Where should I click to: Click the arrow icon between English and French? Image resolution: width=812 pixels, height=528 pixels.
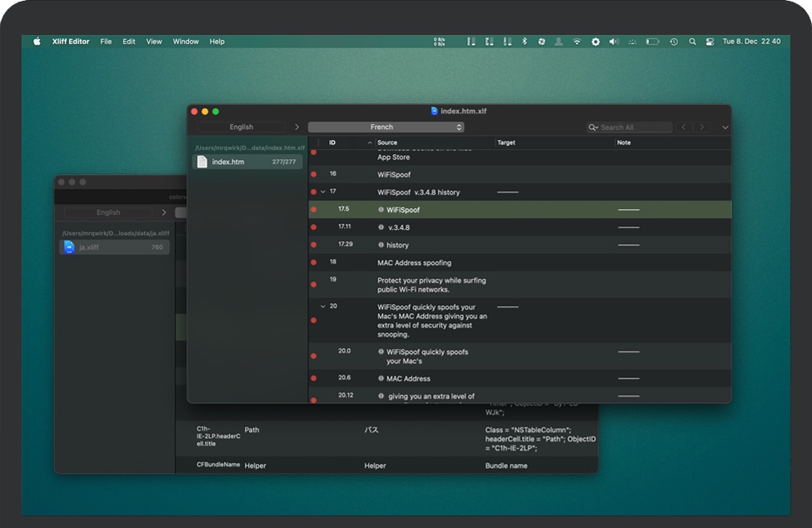click(x=296, y=127)
